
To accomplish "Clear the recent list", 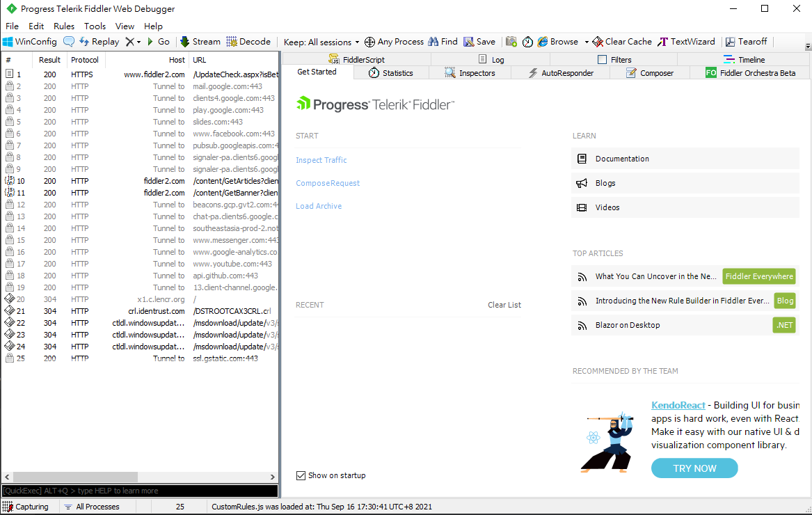I will (x=504, y=305).
